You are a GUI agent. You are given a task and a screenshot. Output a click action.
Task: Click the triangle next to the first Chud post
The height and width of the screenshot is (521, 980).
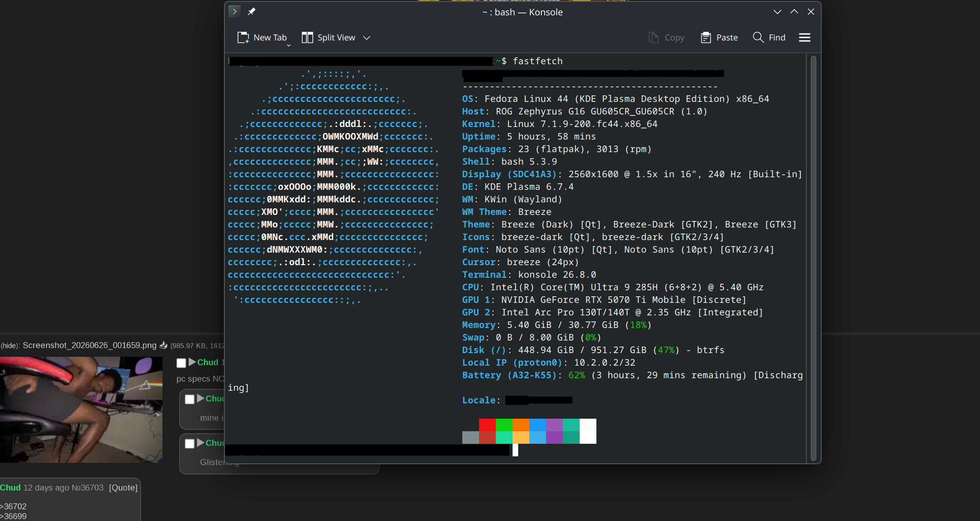coord(192,362)
